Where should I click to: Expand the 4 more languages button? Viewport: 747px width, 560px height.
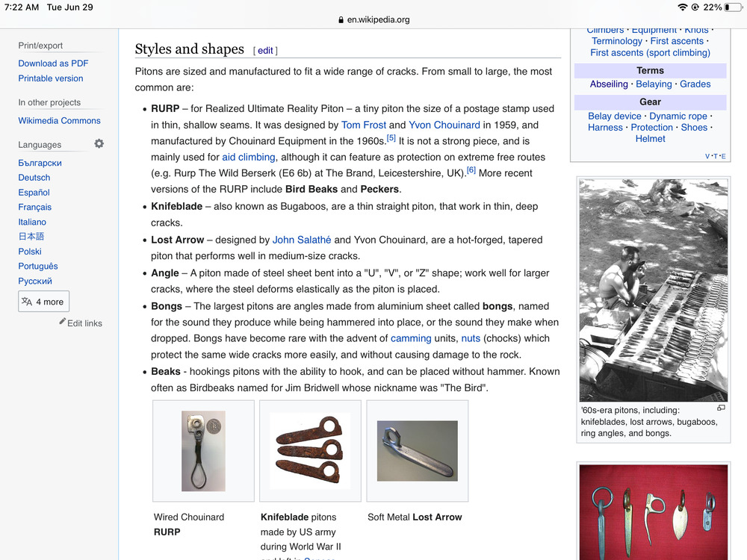[x=43, y=302]
